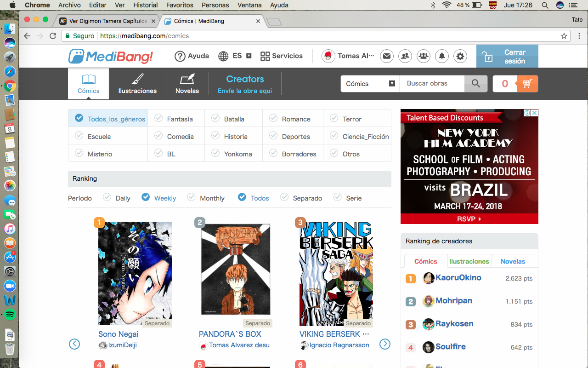Click the magnifier search button
Image resolution: width=588 pixels, height=368 pixels.
[x=476, y=84]
